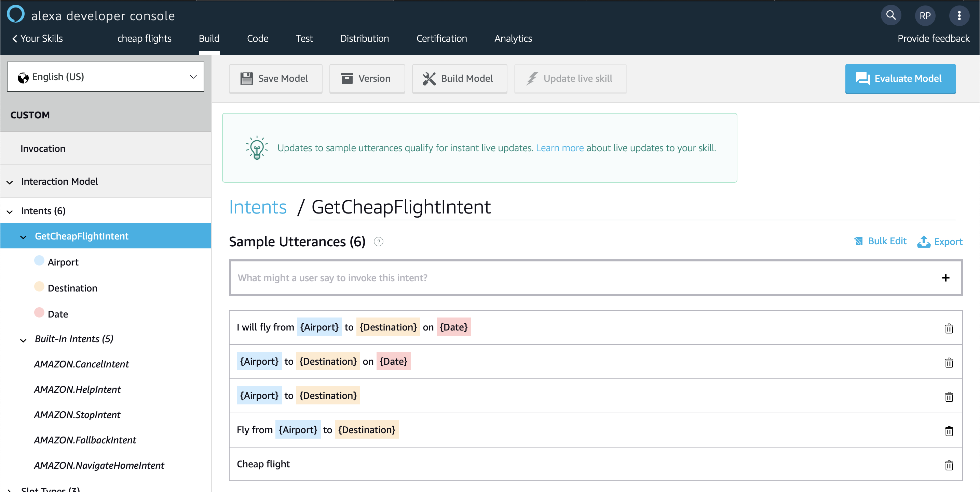Collapse the Intents (6) tree
980x492 pixels.
click(x=10, y=211)
